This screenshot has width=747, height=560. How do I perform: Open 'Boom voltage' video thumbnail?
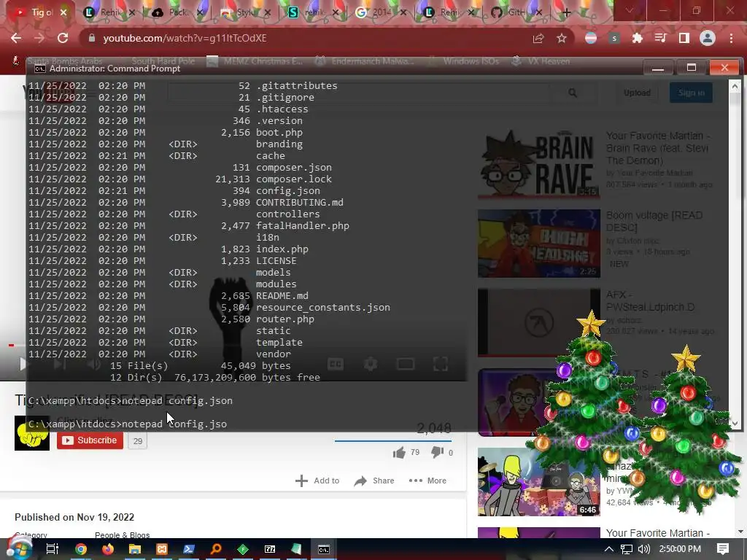coord(539,244)
